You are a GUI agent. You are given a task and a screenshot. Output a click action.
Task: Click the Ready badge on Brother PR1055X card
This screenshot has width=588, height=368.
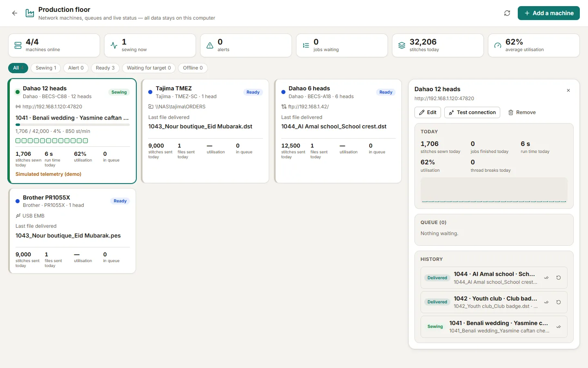point(120,201)
